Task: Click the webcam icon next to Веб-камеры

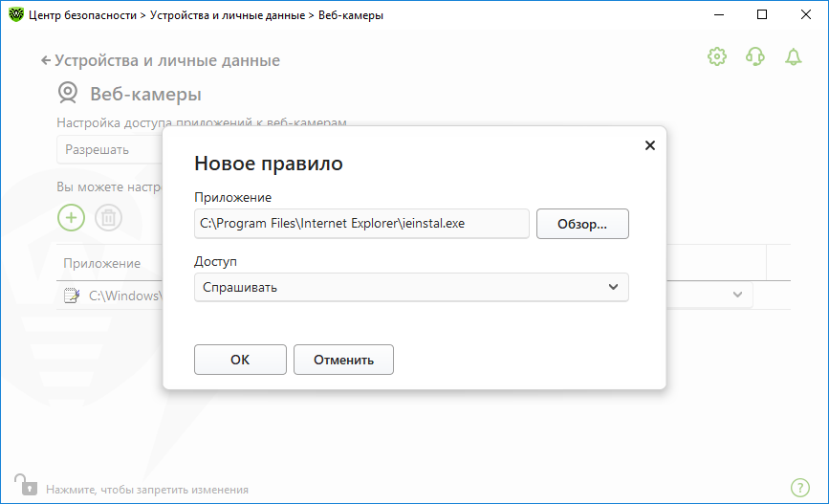Action: (68, 93)
